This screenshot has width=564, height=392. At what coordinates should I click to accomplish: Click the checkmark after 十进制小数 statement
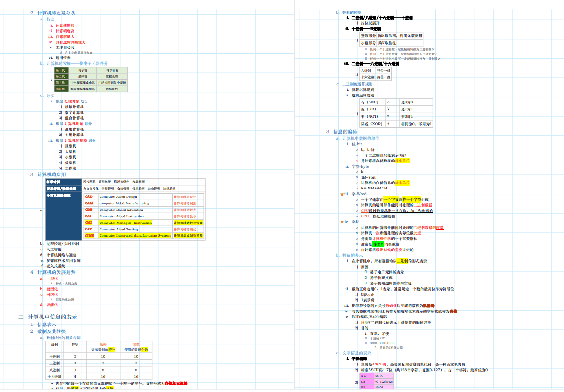438,59
